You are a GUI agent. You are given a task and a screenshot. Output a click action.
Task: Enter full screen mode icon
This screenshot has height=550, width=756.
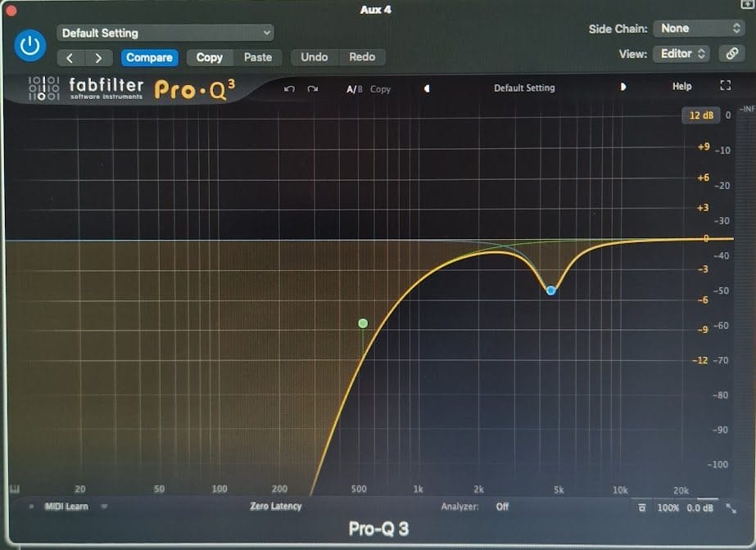point(725,87)
